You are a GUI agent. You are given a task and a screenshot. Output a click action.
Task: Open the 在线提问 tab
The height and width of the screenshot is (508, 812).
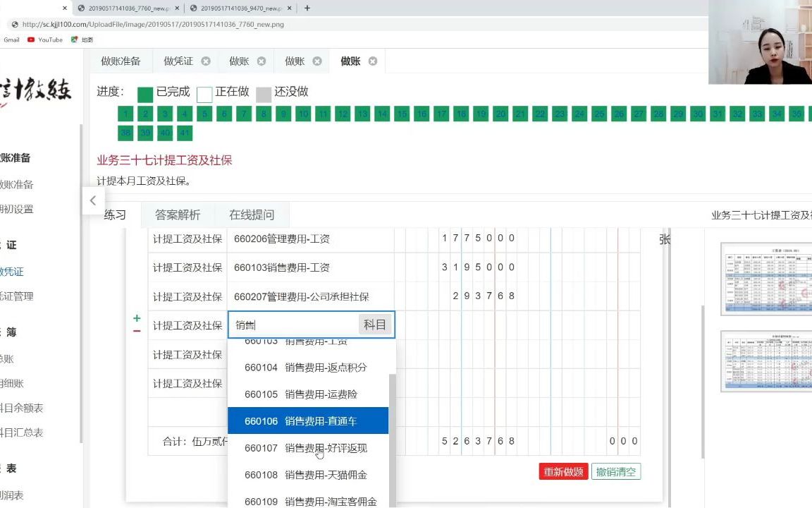(250, 215)
